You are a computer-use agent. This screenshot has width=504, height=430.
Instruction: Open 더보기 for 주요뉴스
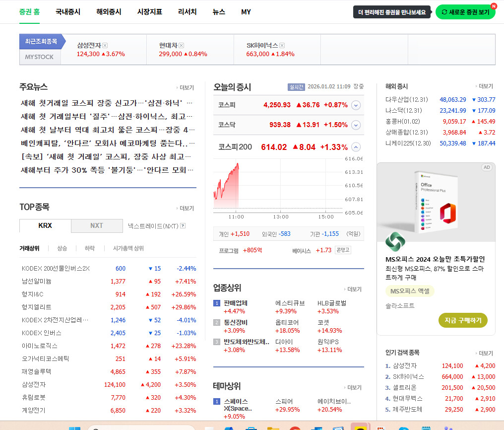tap(185, 87)
